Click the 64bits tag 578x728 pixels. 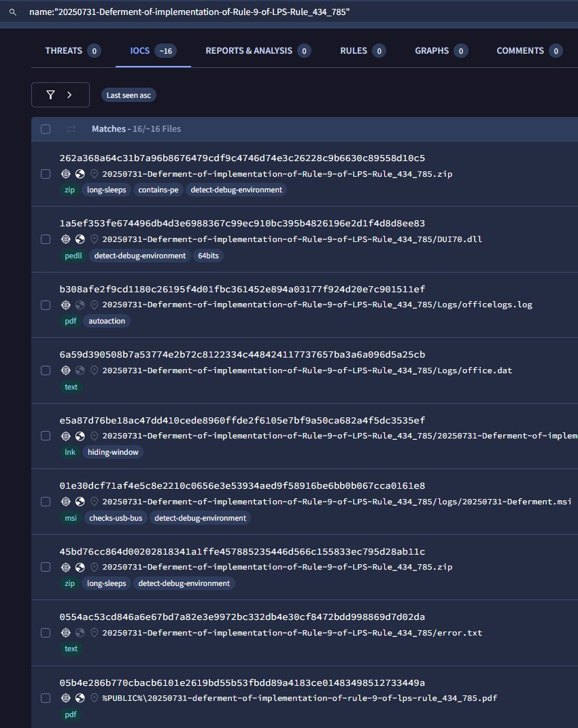pyautogui.click(x=208, y=256)
